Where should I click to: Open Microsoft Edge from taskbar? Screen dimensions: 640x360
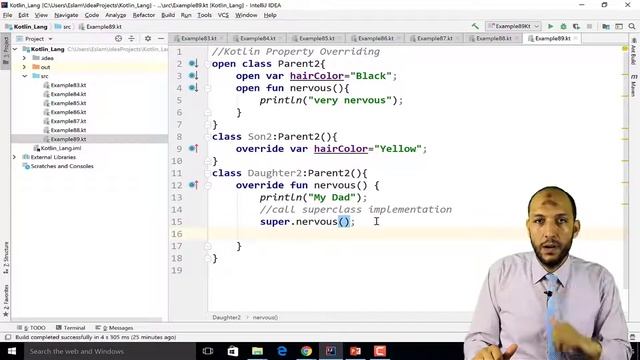[282, 351]
